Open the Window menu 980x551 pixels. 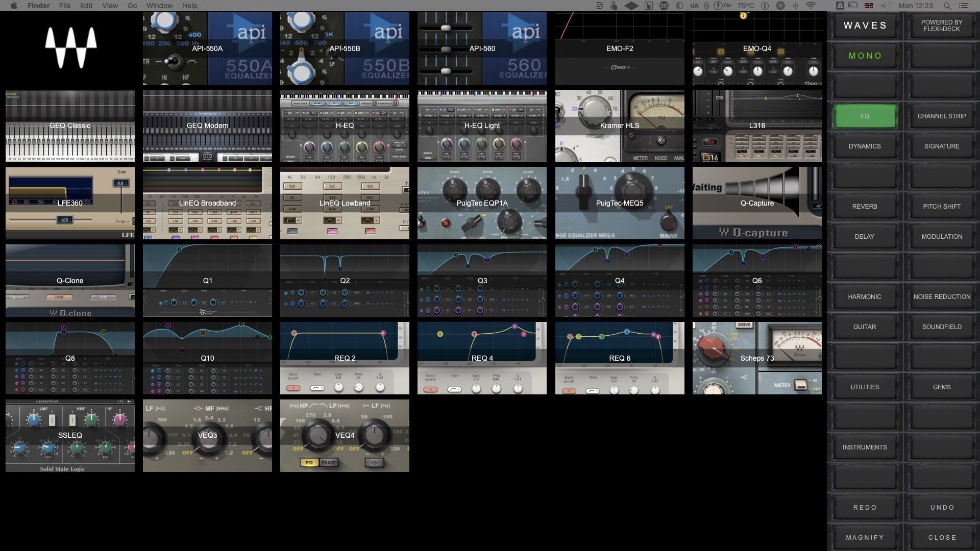(x=159, y=6)
